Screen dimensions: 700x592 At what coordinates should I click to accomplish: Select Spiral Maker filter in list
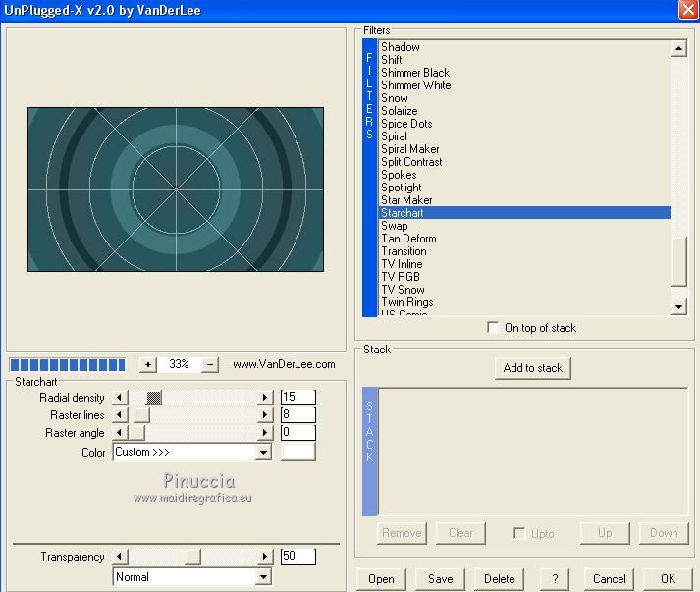click(409, 149)
